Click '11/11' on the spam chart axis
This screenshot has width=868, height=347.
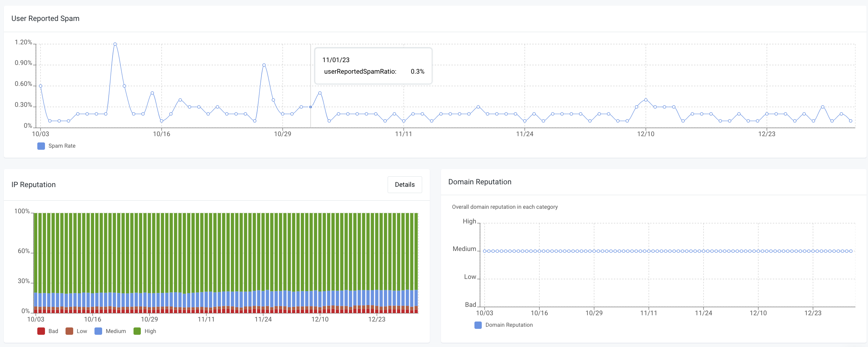(x=403, y=134)
